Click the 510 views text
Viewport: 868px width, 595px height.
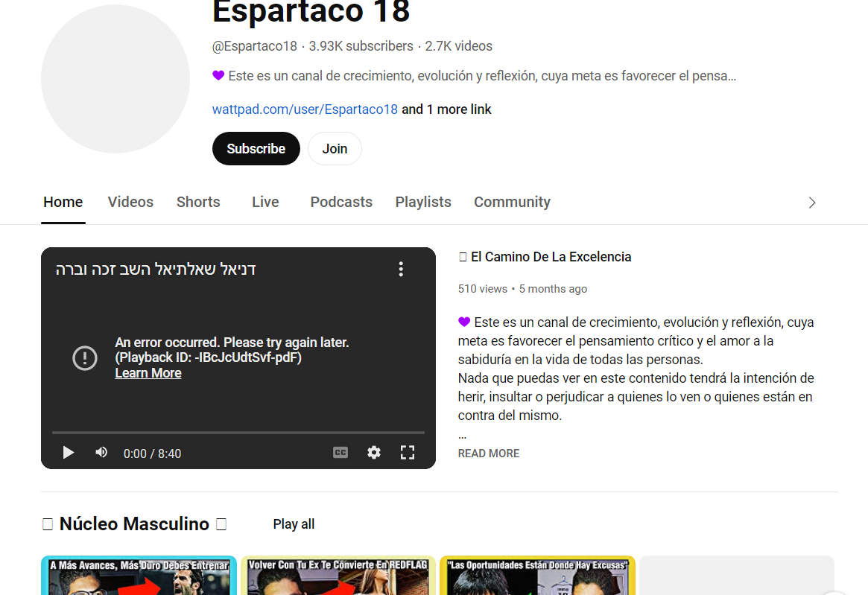pyautogui.click(x=482, y=289)
